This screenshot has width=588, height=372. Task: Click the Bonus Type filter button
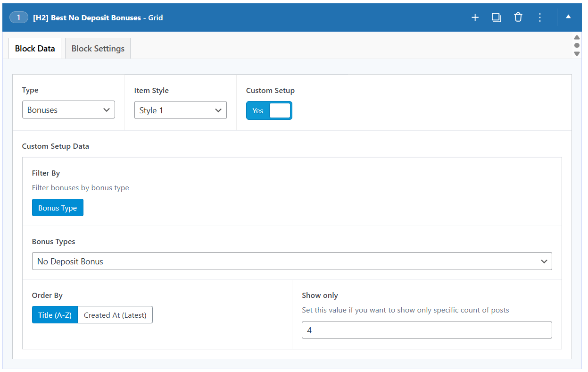(58, 207)
